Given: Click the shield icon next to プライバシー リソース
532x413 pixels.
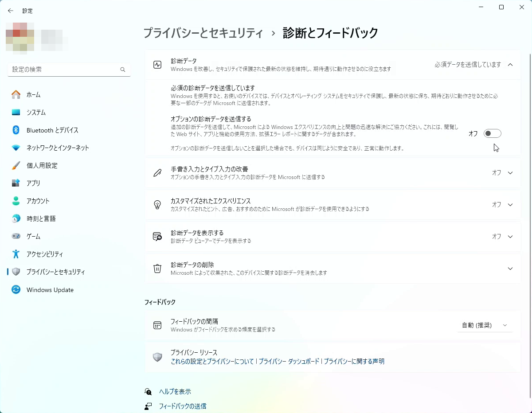Looking at the screenshot, I should (x=157, y=357).
